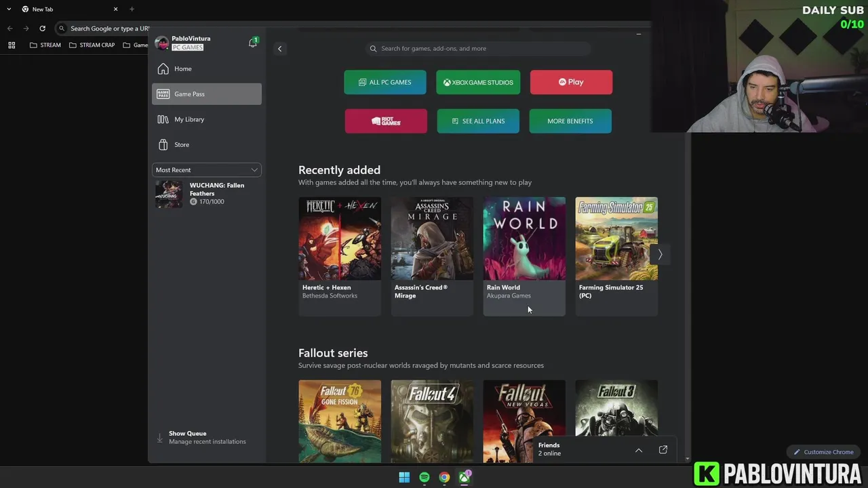Open Heretic + Hexen game card

point(340,256)
